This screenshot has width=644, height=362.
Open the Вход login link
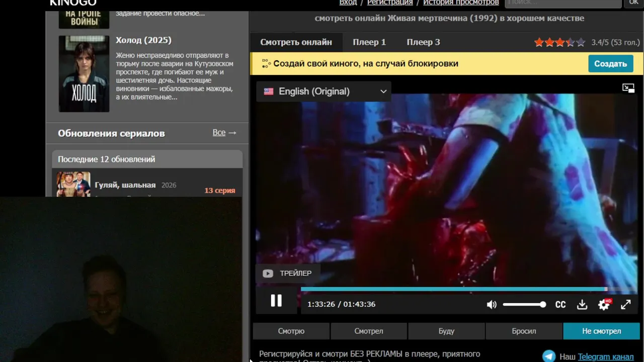pyautogui.click(x=348, y=3)
